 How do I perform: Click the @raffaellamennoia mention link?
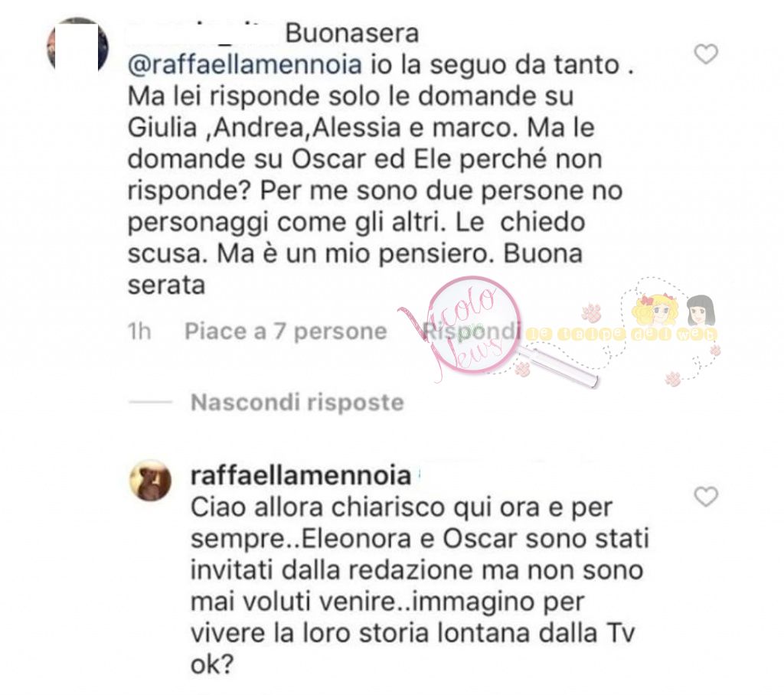(x=244, y=65)
